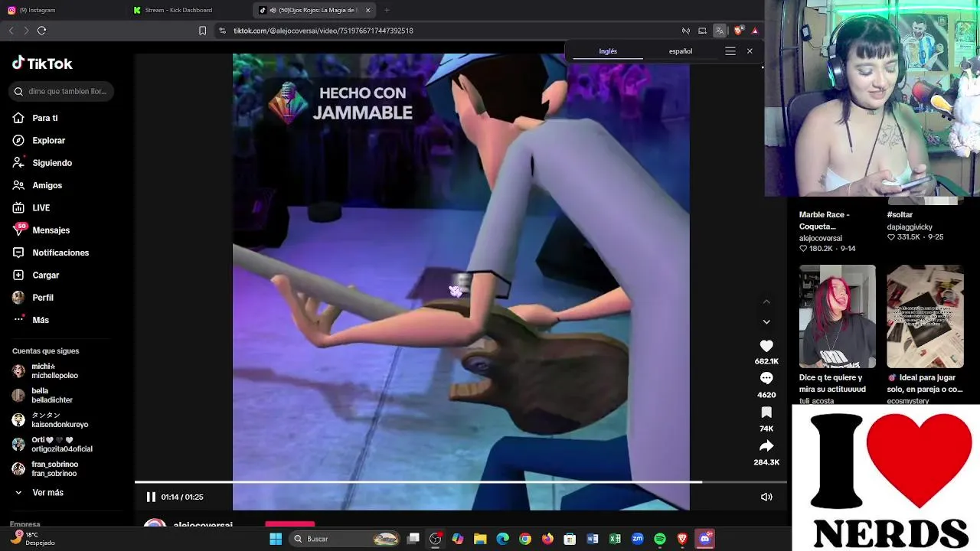This screenshot has width=980, height=551.
Task: Click the Brave Shields lion icon
Action: tap(738, 31)
